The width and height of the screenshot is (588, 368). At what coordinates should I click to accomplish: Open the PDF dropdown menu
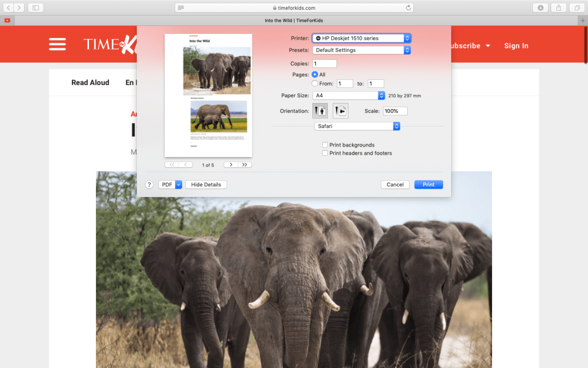178,185
